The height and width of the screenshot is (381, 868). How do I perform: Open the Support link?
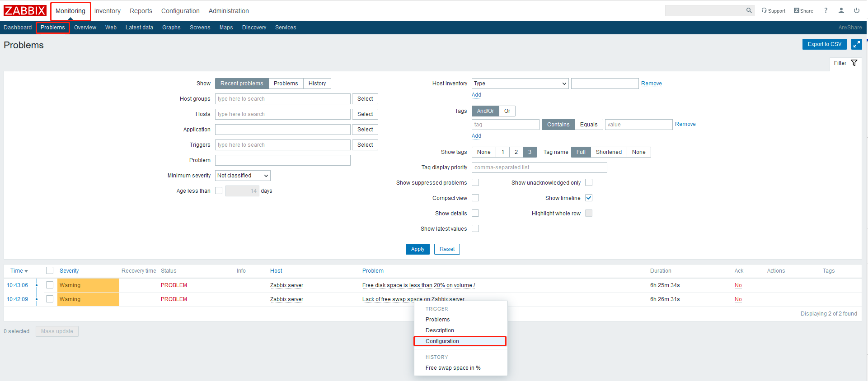pos(773,11)
